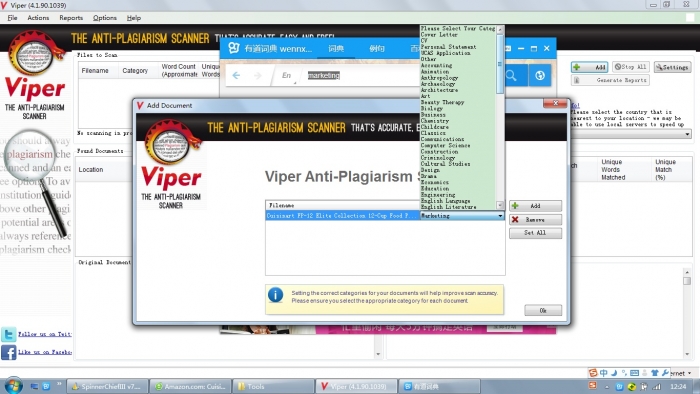Click the category list scrollbar down arrow
The image size is (700, 394).
(500, 205)
